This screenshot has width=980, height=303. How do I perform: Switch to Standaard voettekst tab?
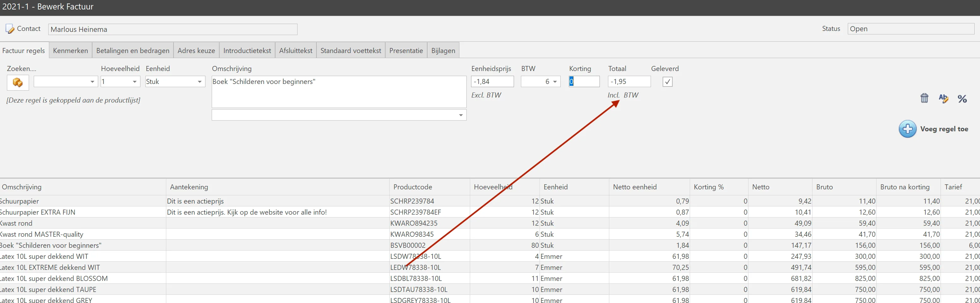pos(351,50)
